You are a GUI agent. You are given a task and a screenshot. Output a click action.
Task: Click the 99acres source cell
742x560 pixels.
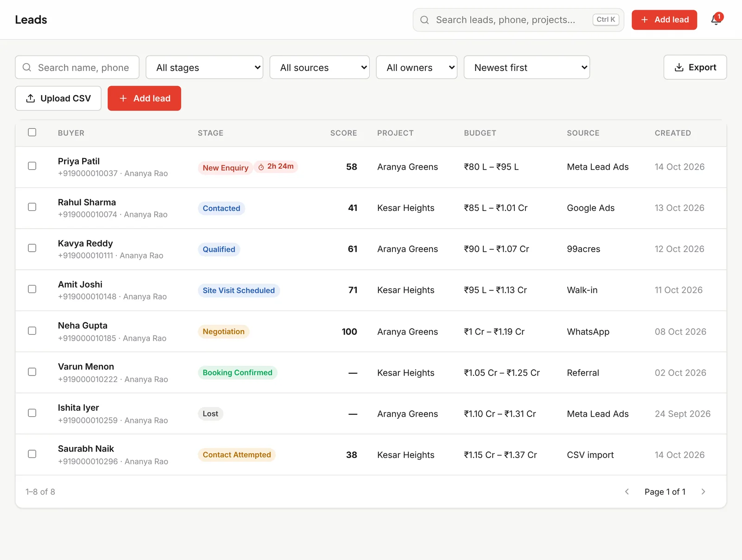tap(583, 249)
